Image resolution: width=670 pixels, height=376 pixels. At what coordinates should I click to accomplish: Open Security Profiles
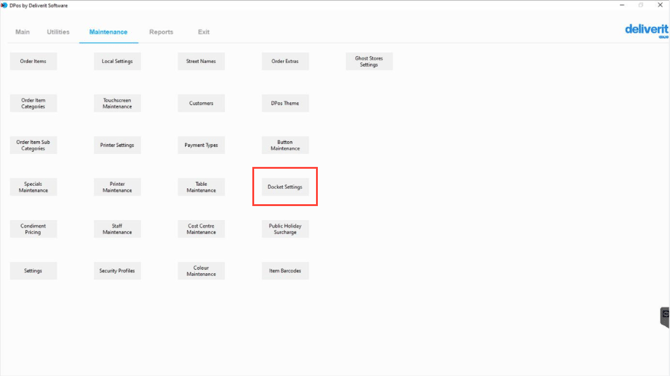tap(117, 270)
